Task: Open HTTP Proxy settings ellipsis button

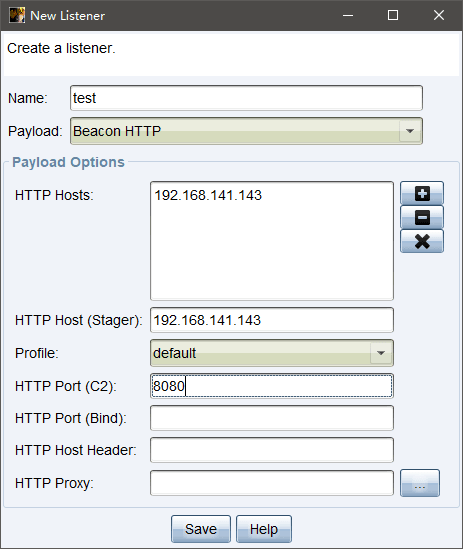Action: click(420, 483)
